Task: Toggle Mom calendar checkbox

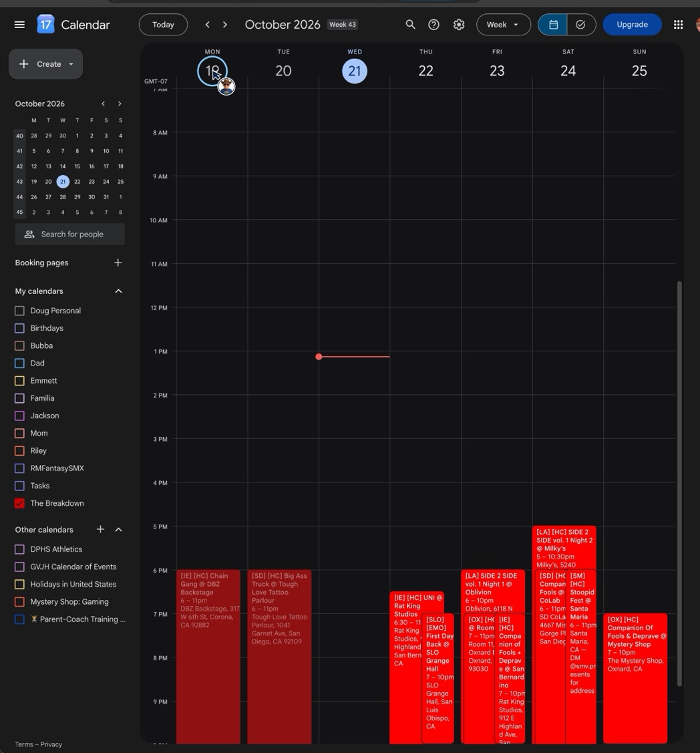Action: click(19, 434)
